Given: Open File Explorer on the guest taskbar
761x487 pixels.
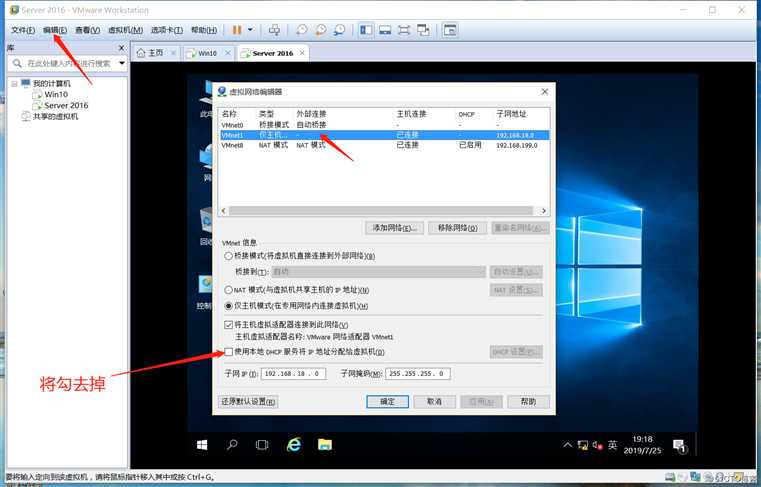Looking at the screenshot, I should pos(325,445).
